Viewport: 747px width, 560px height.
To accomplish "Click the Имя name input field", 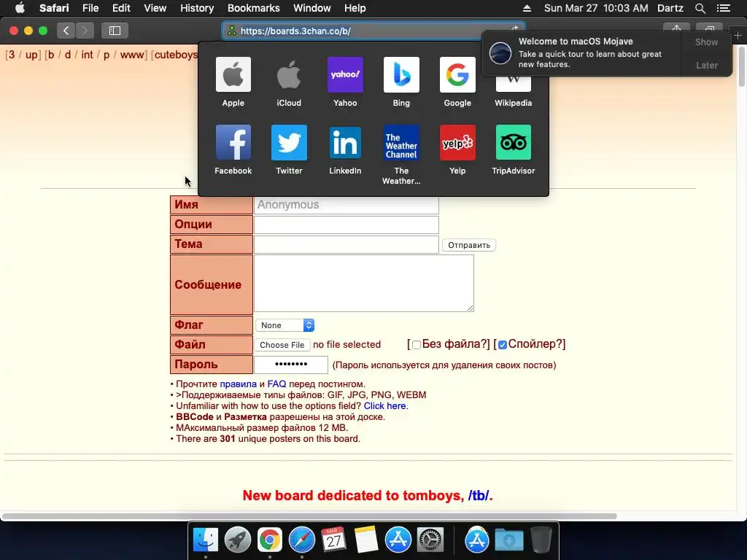I will 347,205.
